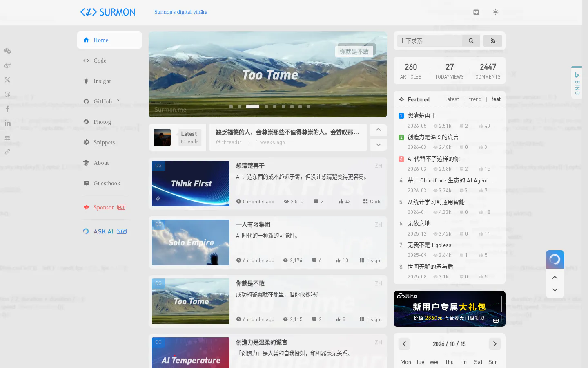Screen dimensions: 588x368
Task: Open the thread source link
Action: coord(229,142)
